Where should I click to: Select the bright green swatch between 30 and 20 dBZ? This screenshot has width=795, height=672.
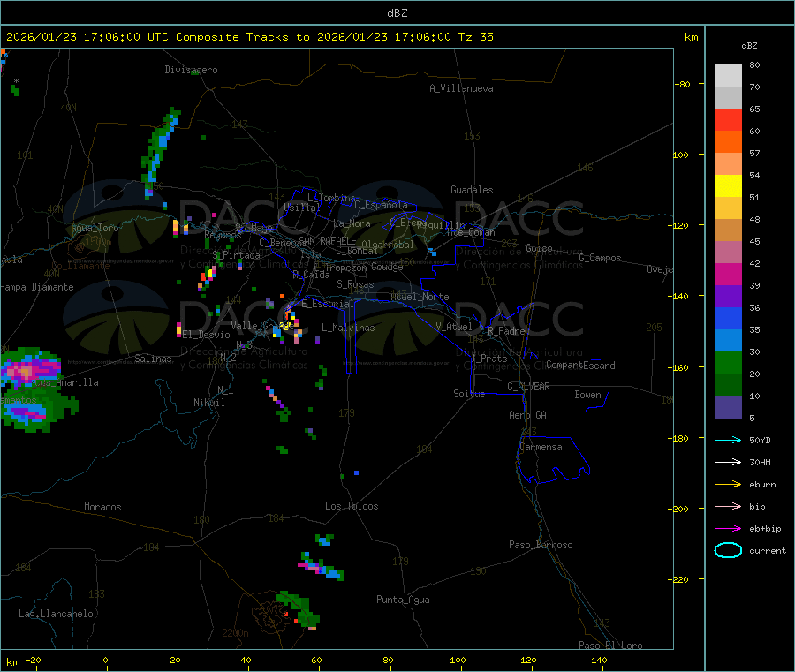[728, 362]
